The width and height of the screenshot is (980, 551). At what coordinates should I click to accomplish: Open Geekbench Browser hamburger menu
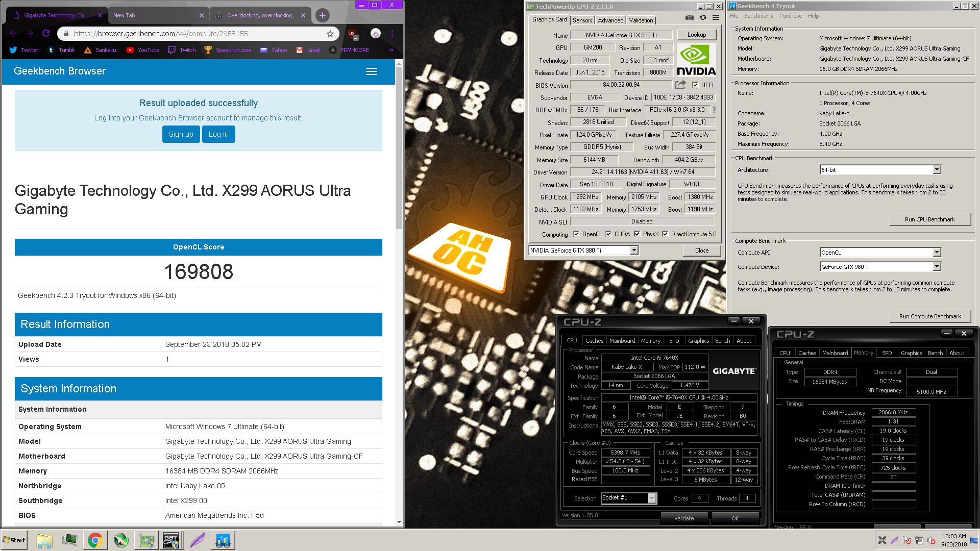[x=372, y=71]
